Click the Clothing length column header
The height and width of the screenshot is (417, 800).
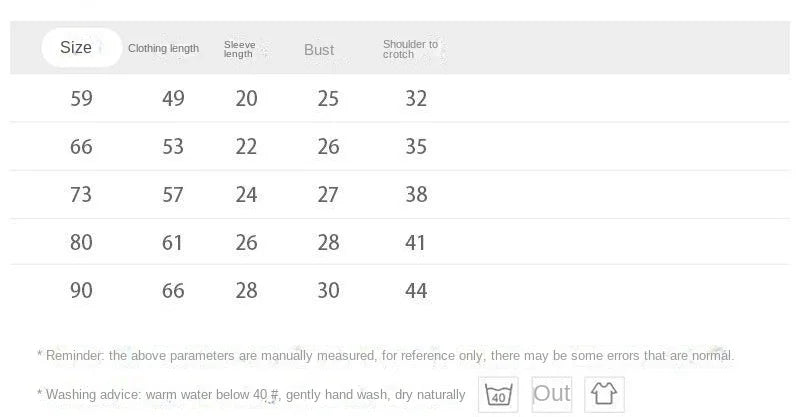tap(163, 48)
